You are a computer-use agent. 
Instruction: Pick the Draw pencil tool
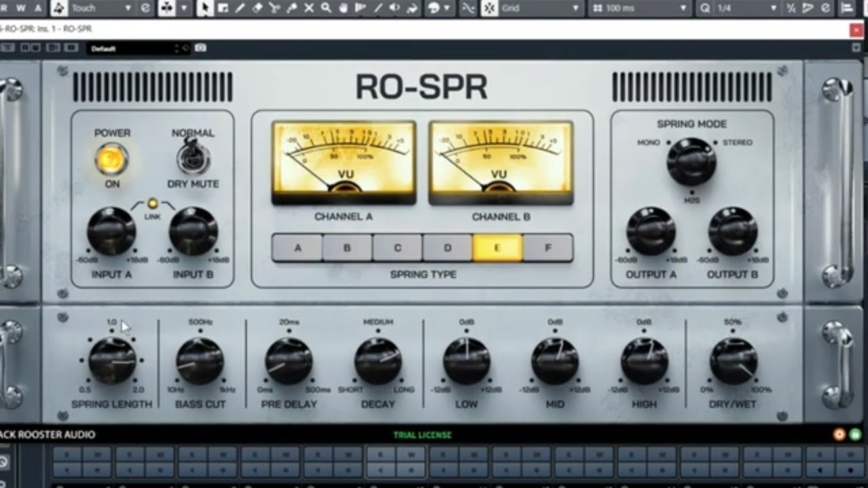point(240,8)
